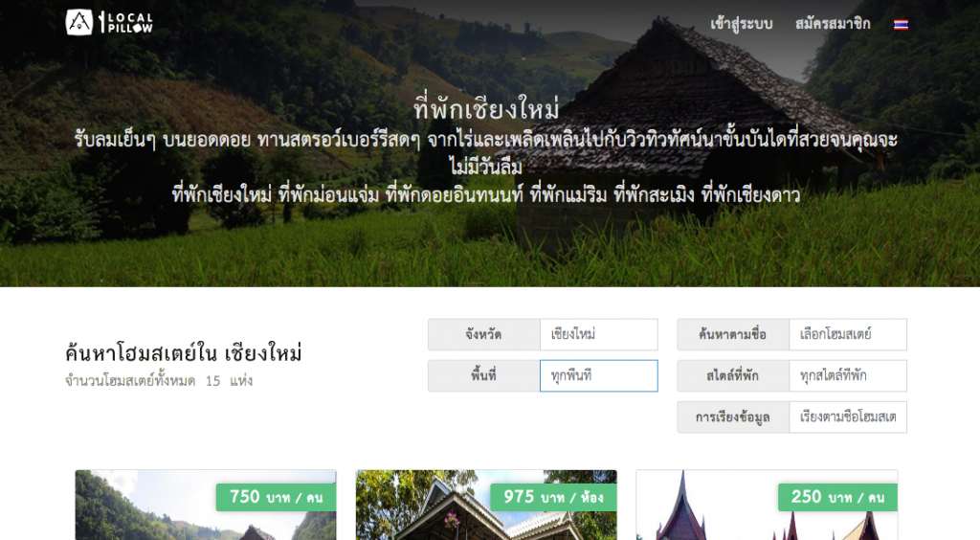Screen dimensions: 980x540
Task: Open the การเรียงข้อมูล sorting dropdown
Action: pos(848,416)
